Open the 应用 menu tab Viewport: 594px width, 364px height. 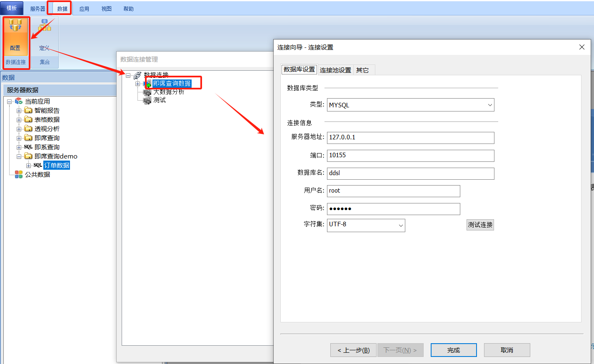coord(84,9)
